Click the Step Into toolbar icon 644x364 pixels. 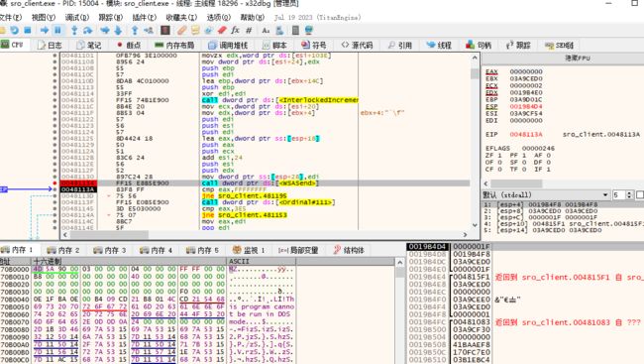(74, 30)
